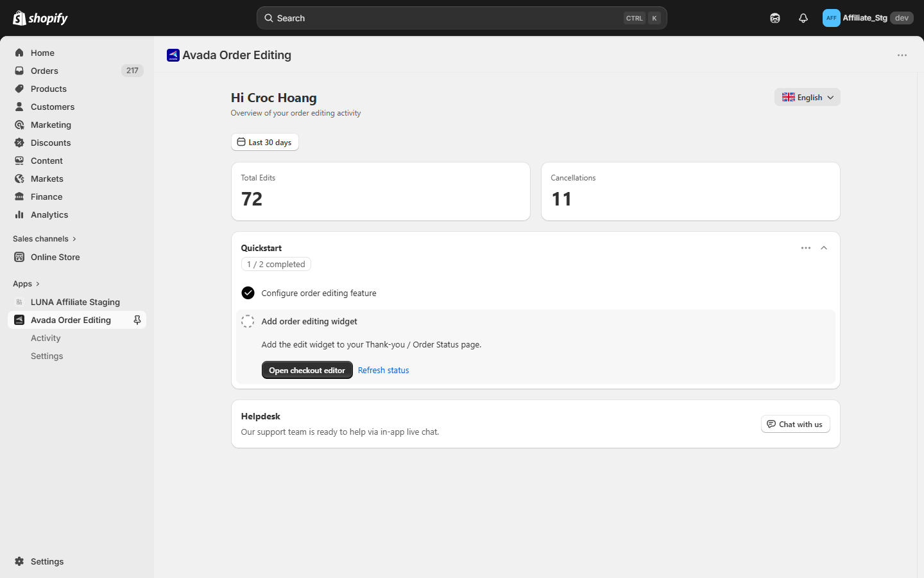Screen dimensions: 924x578
Task: Open the English language dropdown
Action: [x=807, y=97]
